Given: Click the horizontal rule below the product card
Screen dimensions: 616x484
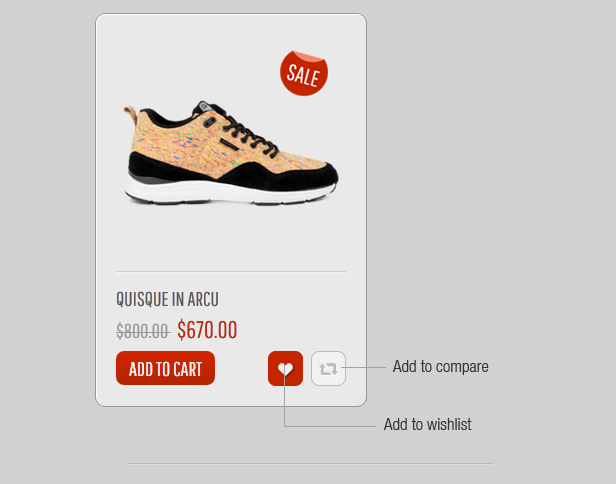Looking at the screenshot, I should pos(310,464).
